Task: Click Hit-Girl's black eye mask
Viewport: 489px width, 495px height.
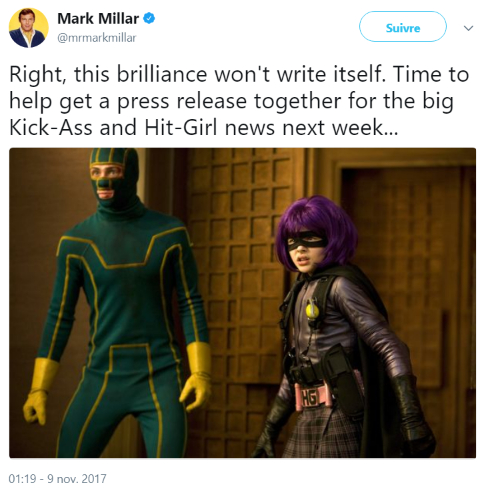Action: coord(306,240)
